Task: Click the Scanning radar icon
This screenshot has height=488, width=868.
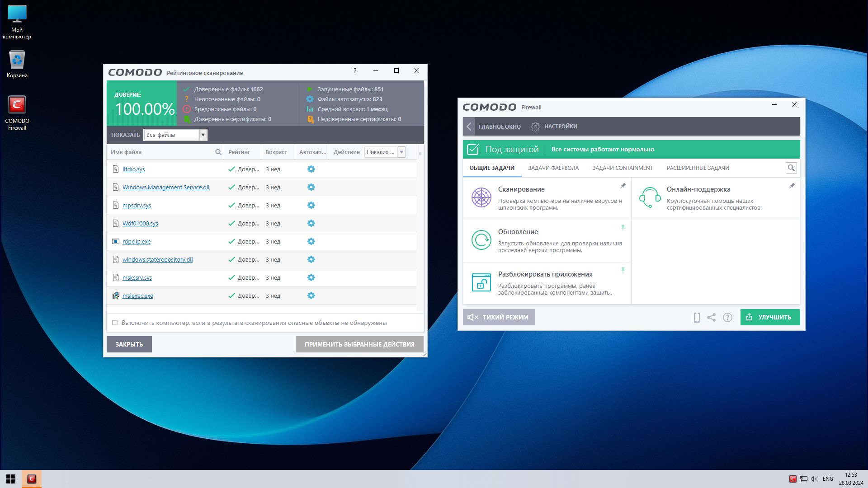Action: 481,197
